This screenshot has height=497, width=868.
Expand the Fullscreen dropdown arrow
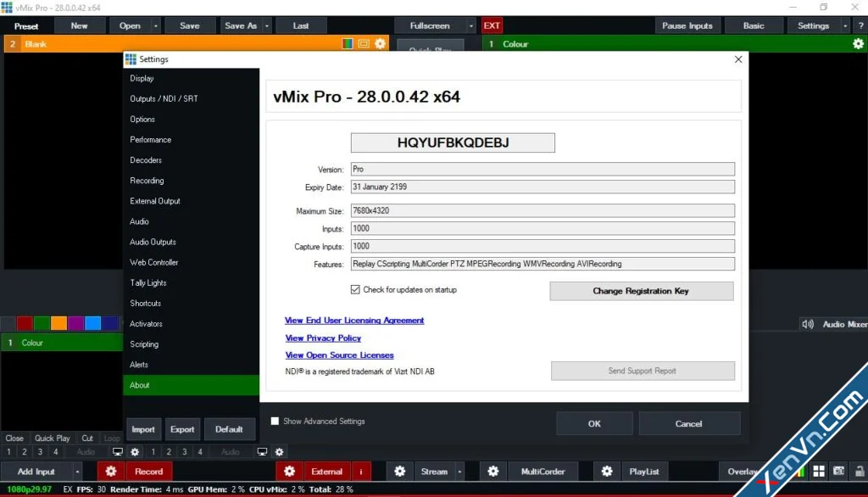point(471,26)
